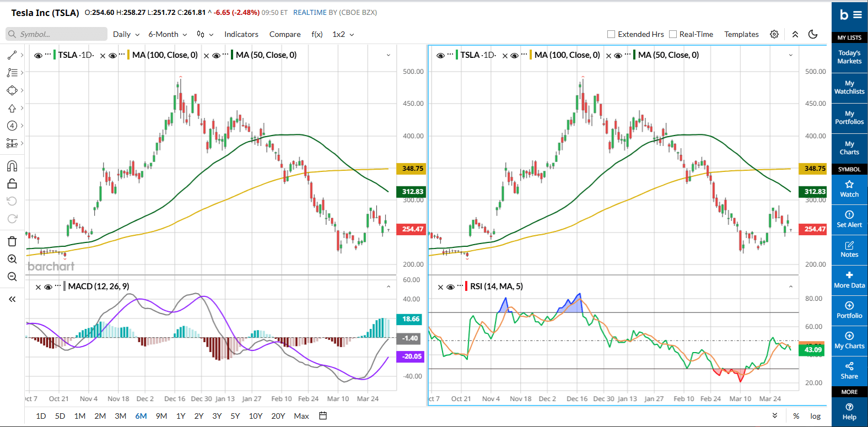Click the zoom in magnifier icon
Screen dimensions: 868x427
coord(12,259)
